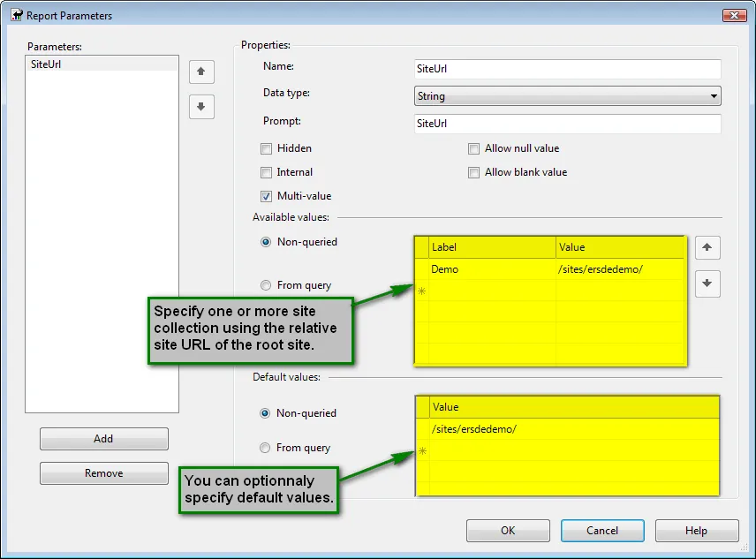Open the Data type combo box showing String
This screenshot has height=559, width=756.
pos(565,95)
